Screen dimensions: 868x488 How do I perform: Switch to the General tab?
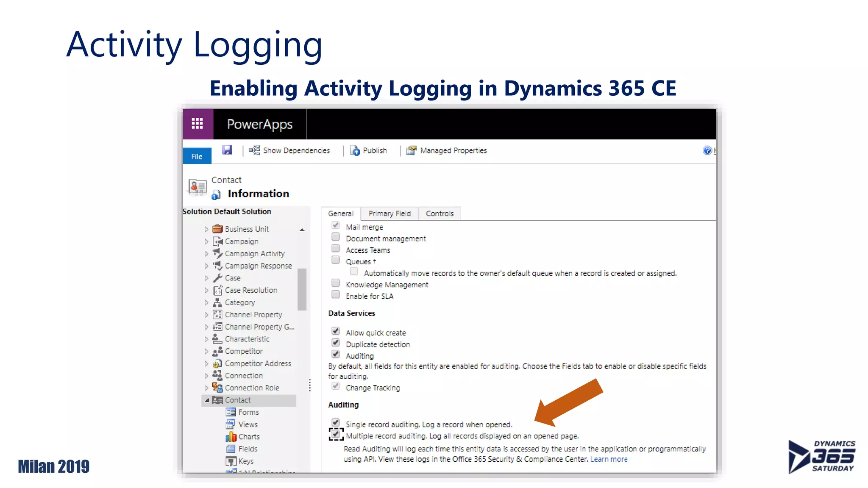(341, 213)
